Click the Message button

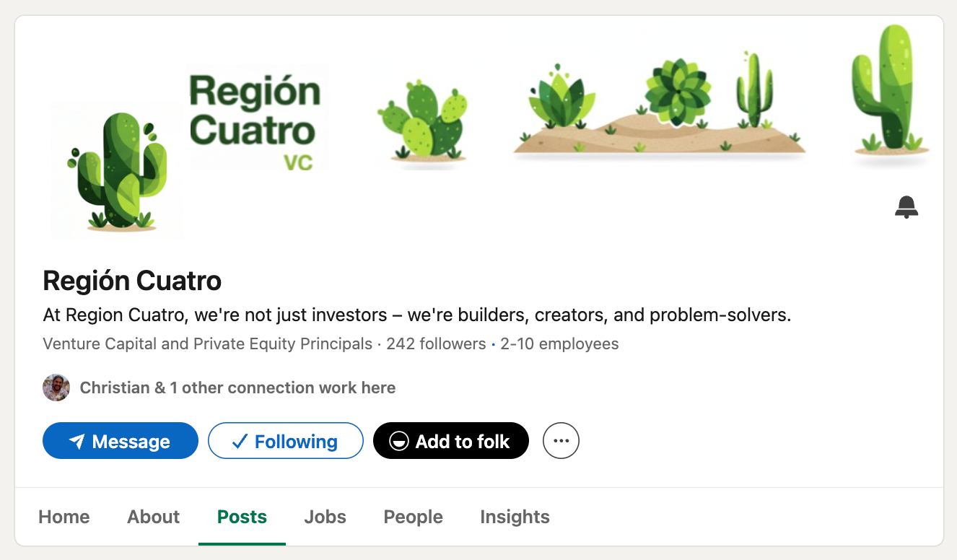[x=120, y=440]
